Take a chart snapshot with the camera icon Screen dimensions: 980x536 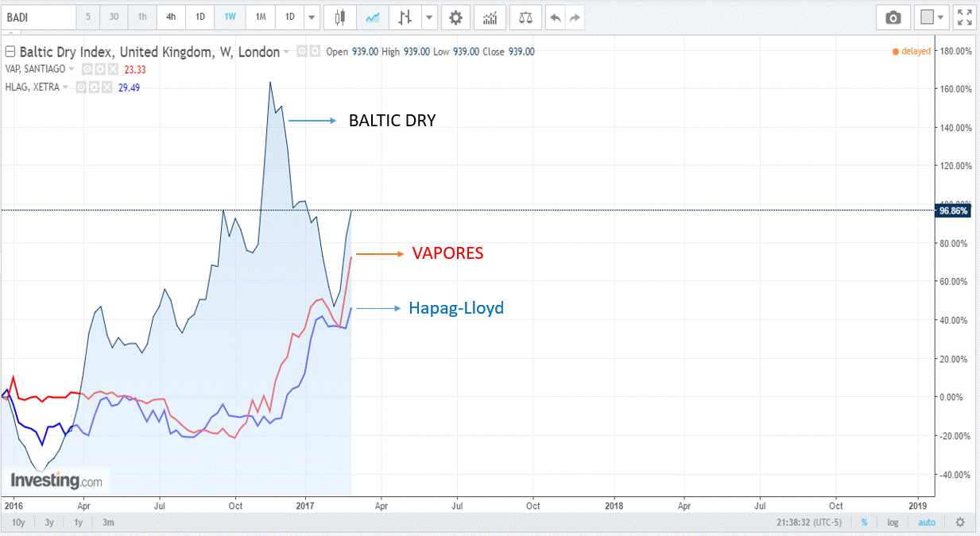pyautogui.click(x=893, y=17)
